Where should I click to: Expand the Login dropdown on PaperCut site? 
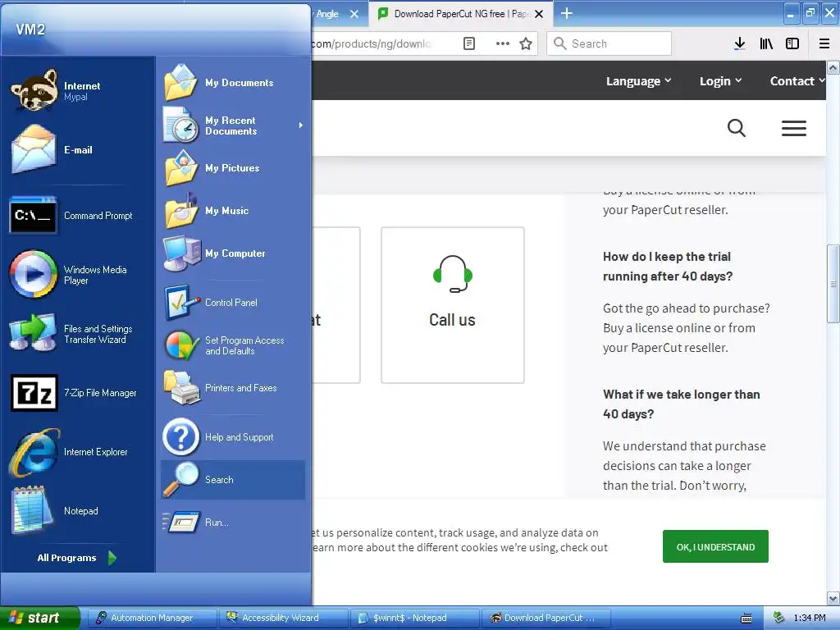(720, 81)
